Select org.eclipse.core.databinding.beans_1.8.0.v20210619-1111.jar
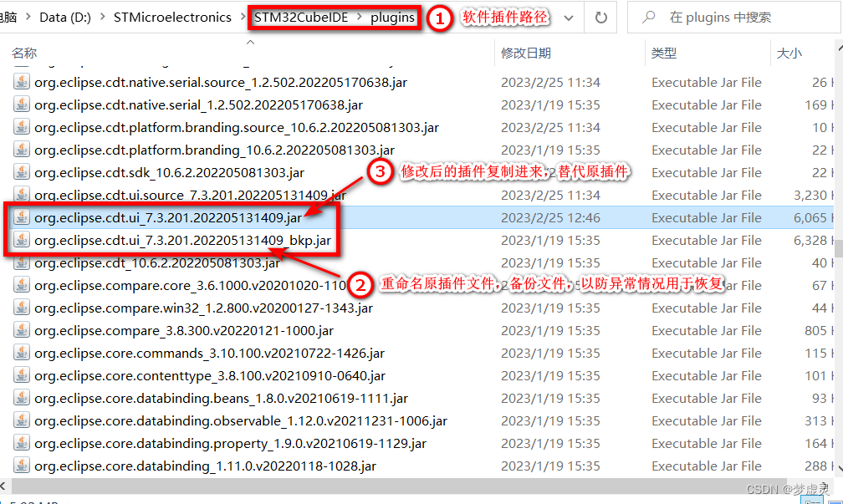The image size is (843, 504). click(221, 398)
